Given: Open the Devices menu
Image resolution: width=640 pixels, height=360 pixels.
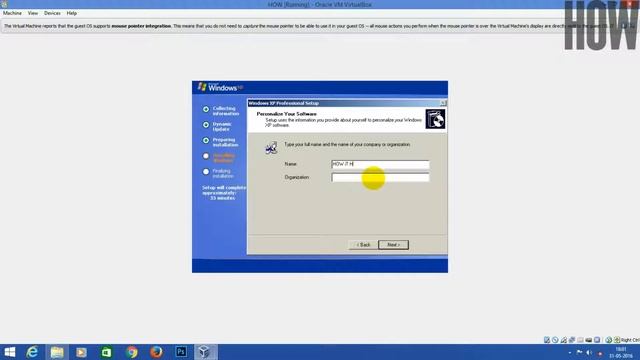Looking at the screenshot, I should point(52,13).
